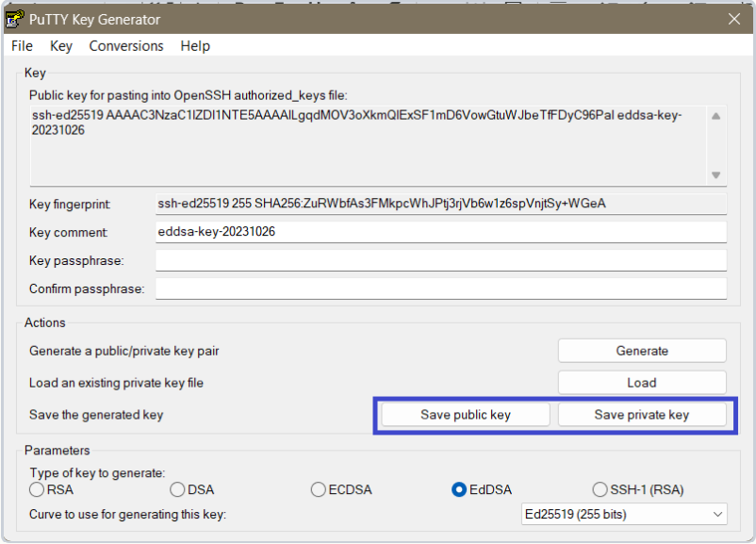Click the PuTTY Key Generator title bar icon
The width and height of the screenshot is (756, 544).
pyautogui.click(x=14, y=19)
